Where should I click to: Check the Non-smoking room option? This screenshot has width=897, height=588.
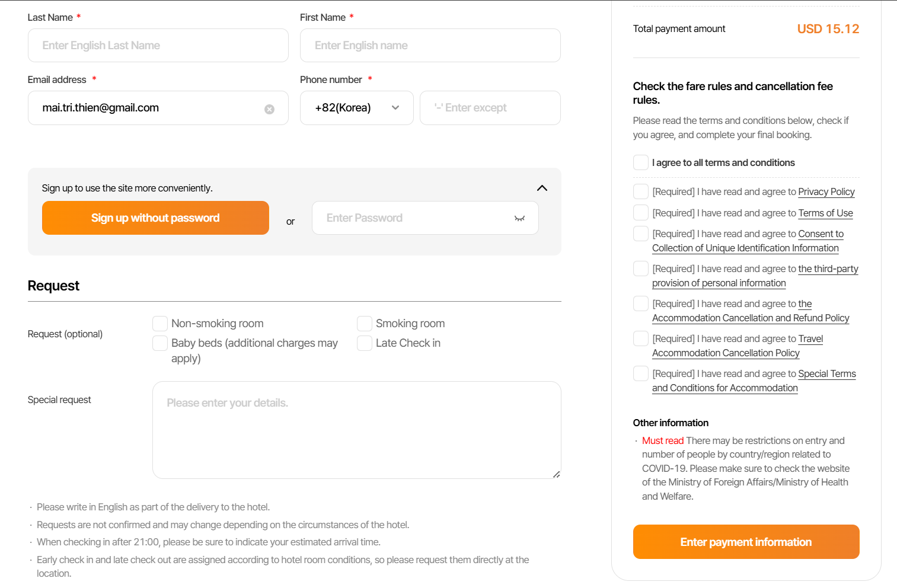tap(160, 324)
